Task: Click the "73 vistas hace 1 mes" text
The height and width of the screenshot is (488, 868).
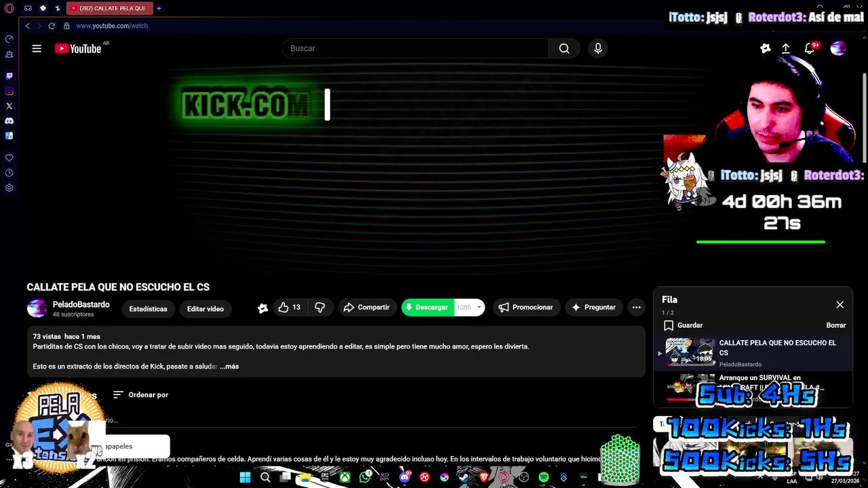Action: point(66,337)
